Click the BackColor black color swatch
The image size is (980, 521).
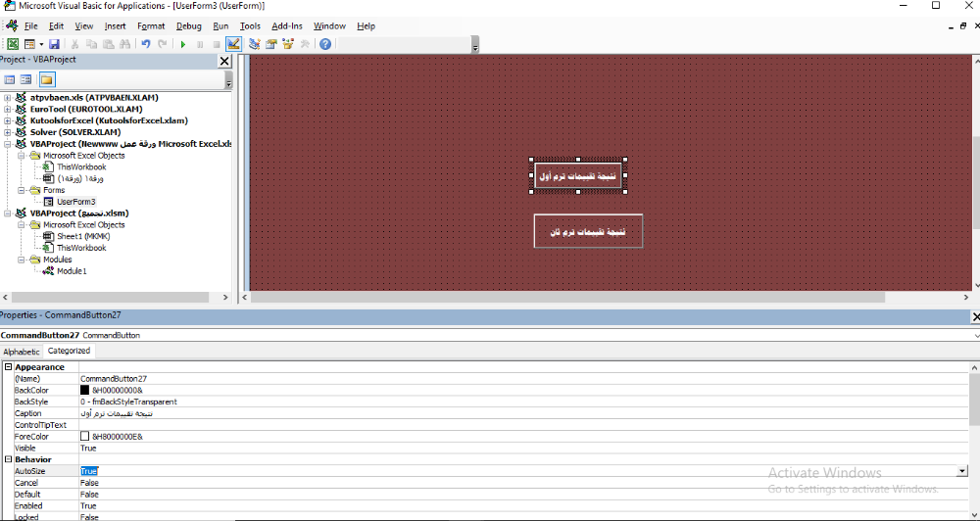pyautogui.click(x=85, y=391)
